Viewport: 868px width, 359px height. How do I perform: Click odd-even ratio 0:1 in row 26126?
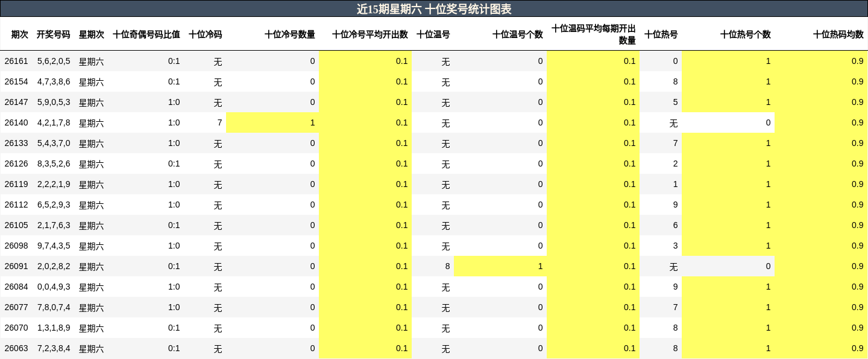[174, 164]
